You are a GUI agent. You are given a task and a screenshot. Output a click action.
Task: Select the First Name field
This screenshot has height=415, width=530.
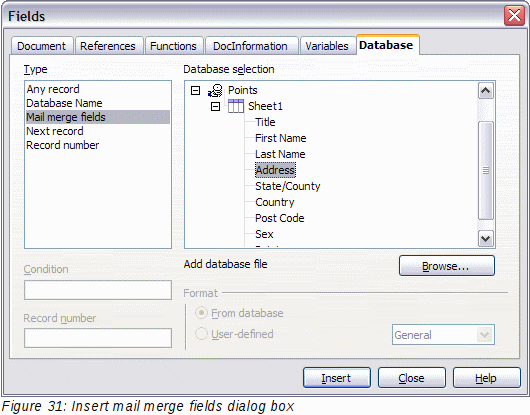tap(281, 138)
